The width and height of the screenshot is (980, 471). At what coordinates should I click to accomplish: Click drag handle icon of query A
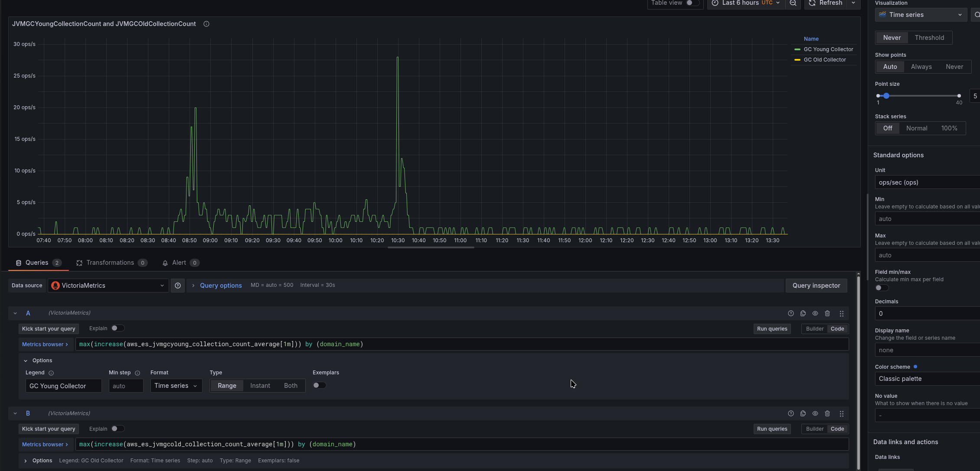[842, 313]
